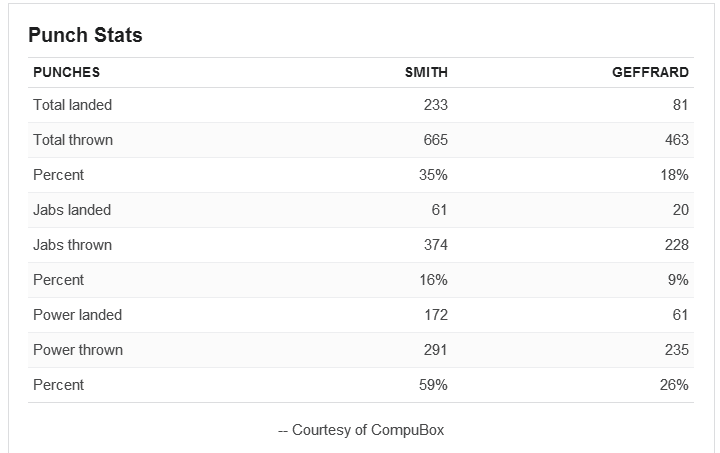
Task: Select the PUNCHES column header
Action: 67,73
